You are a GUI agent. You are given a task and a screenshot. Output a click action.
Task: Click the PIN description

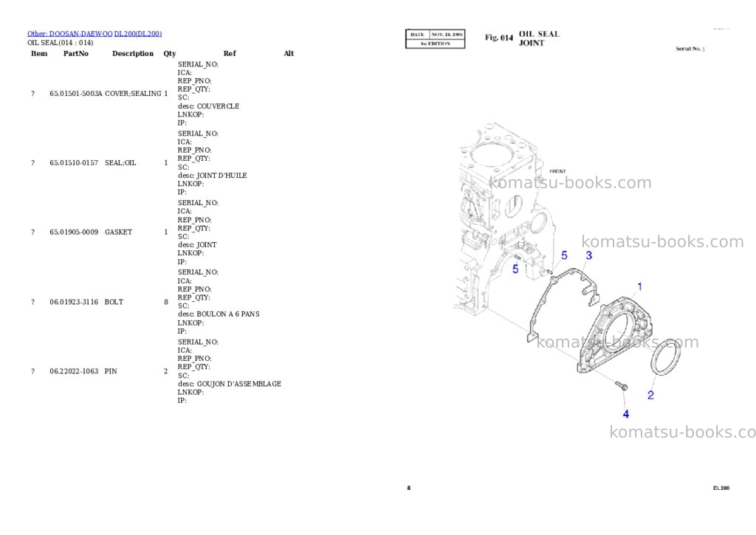(111, 372)
